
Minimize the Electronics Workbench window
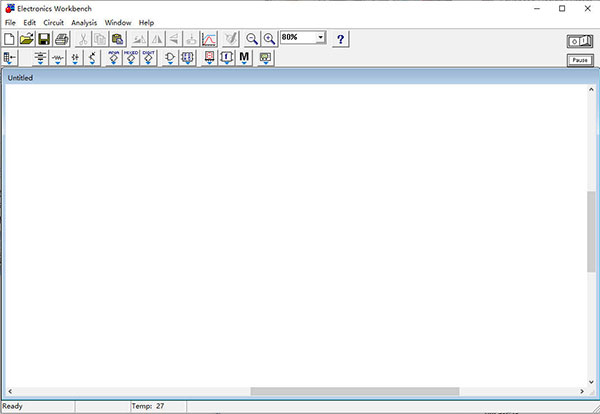(537, 8)
